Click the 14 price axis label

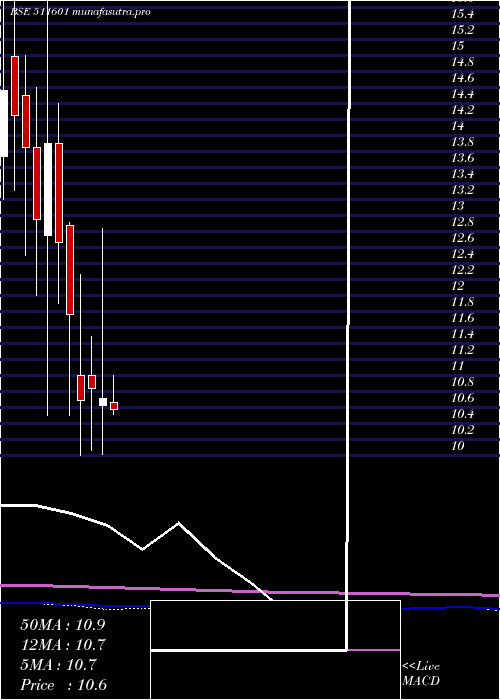458,126
